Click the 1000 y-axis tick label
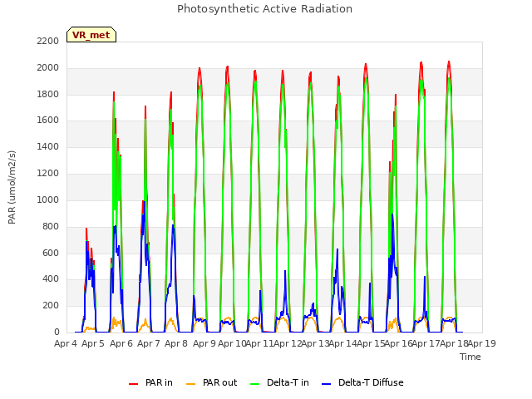532x399 pixels. click(x=48, y=199)
